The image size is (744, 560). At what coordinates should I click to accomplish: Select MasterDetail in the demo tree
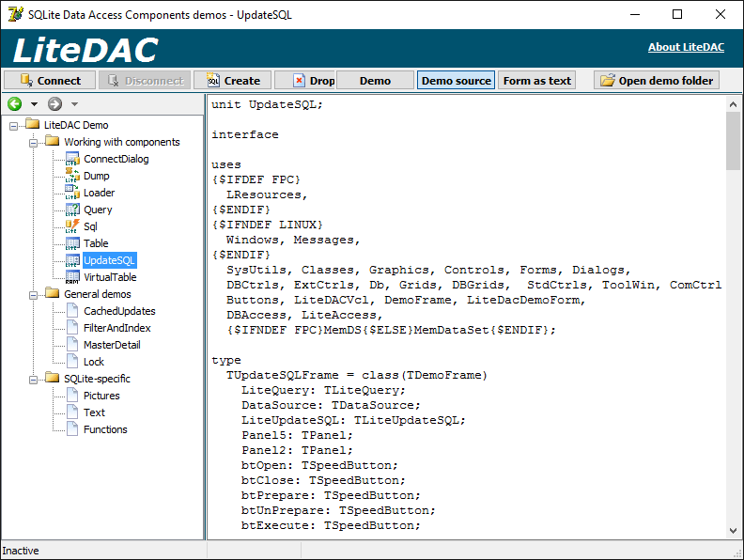(112, 345)
